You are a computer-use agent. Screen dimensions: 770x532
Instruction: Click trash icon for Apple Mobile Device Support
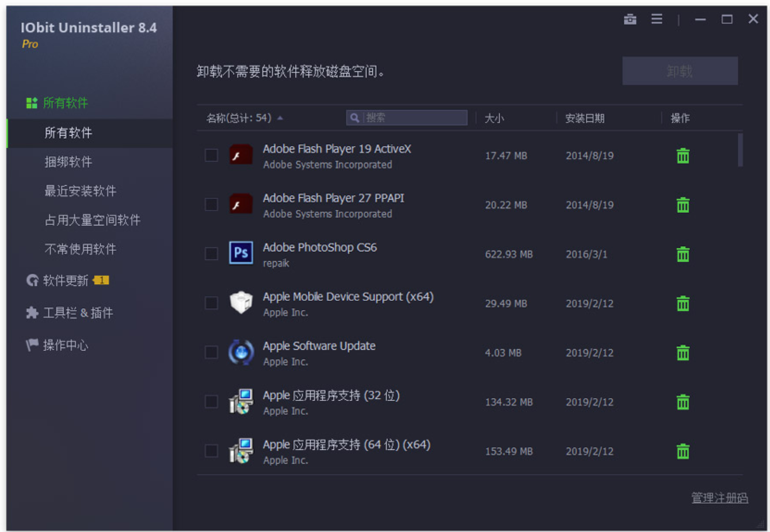(x=683, y=304)
